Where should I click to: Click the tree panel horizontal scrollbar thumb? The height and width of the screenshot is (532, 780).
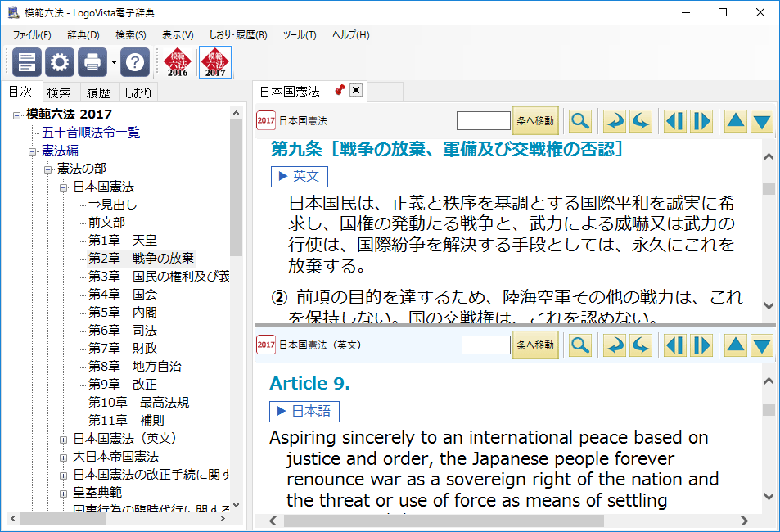(63, 519)
